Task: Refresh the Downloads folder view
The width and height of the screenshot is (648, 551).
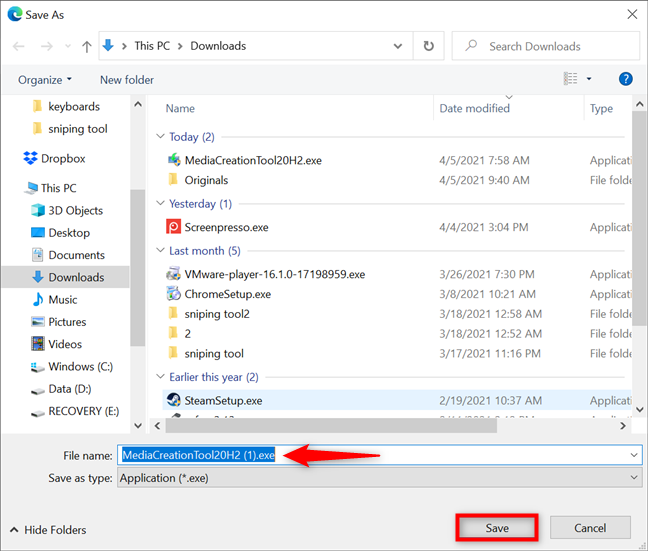Action: [429, 46]
